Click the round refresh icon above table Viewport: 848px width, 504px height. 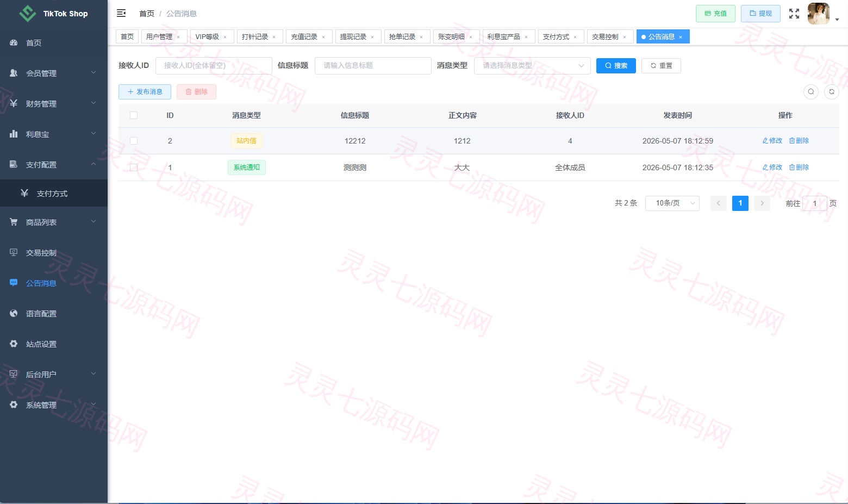pyautogui.click(x=832, y=92)
